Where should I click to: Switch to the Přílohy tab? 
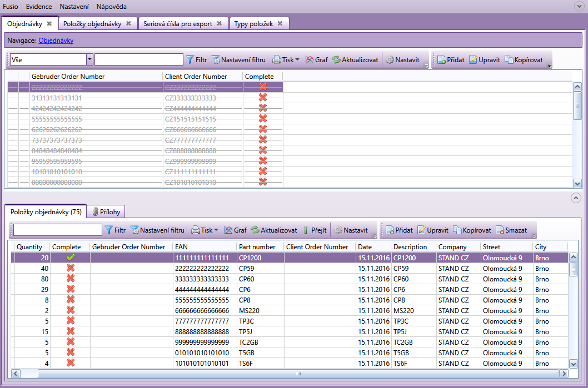(106, 212)
